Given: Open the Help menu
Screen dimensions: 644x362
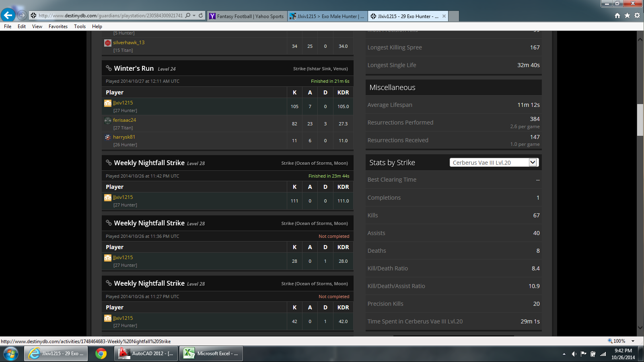Looking at the screenshot, I should (97, 27).
